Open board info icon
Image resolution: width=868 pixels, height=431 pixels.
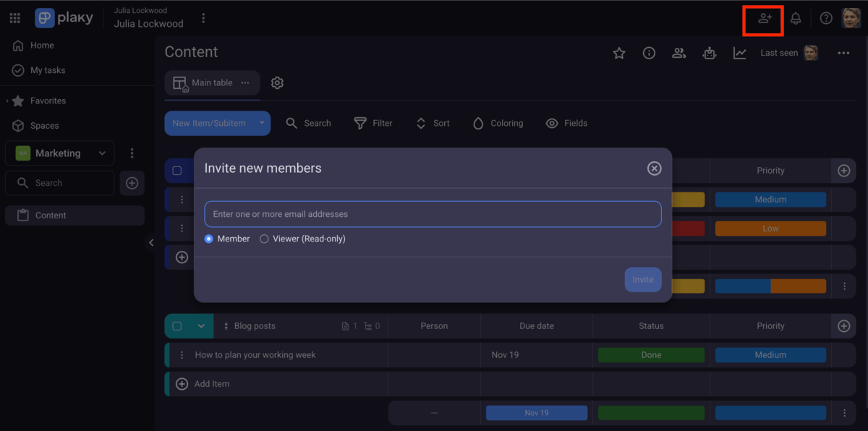(649, 53)
